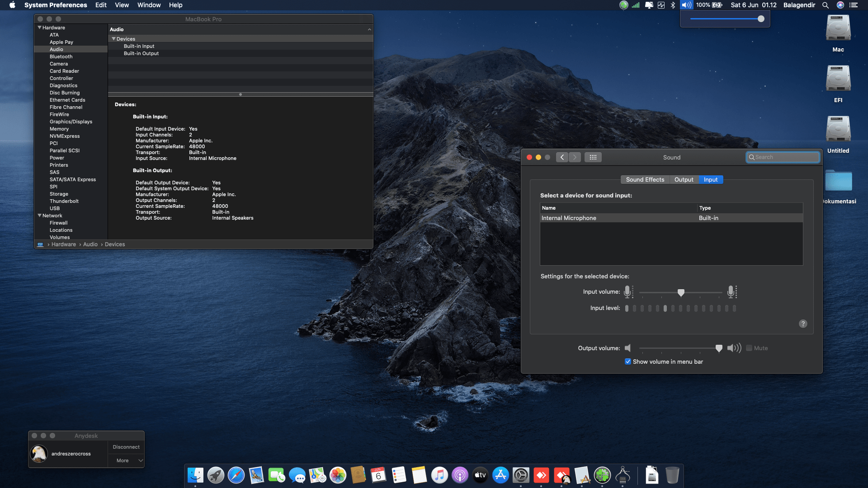Click the show all preferences grid icon
The image size is (868, 488).
coord(593,157)
